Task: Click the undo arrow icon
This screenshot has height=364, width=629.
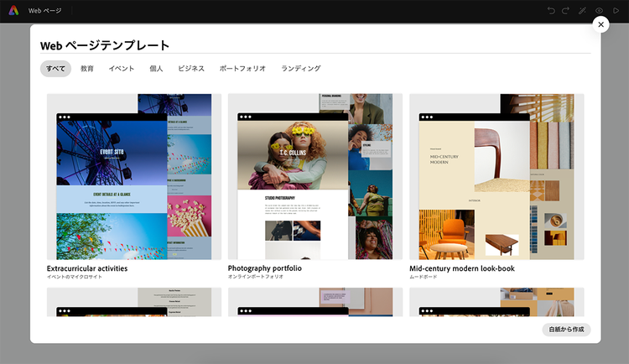Action: pos(551,11)
